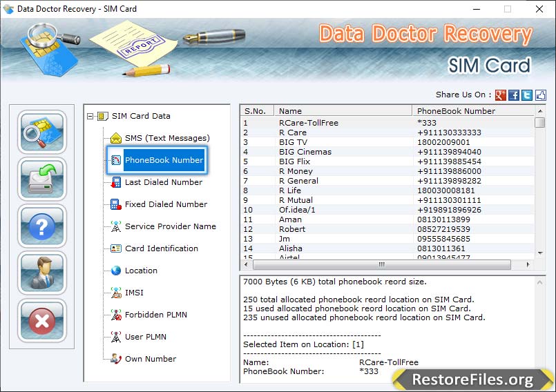Select the BIG Flix contact row
Viewport: 556px width, 392px height.
[x=387, y=161]
